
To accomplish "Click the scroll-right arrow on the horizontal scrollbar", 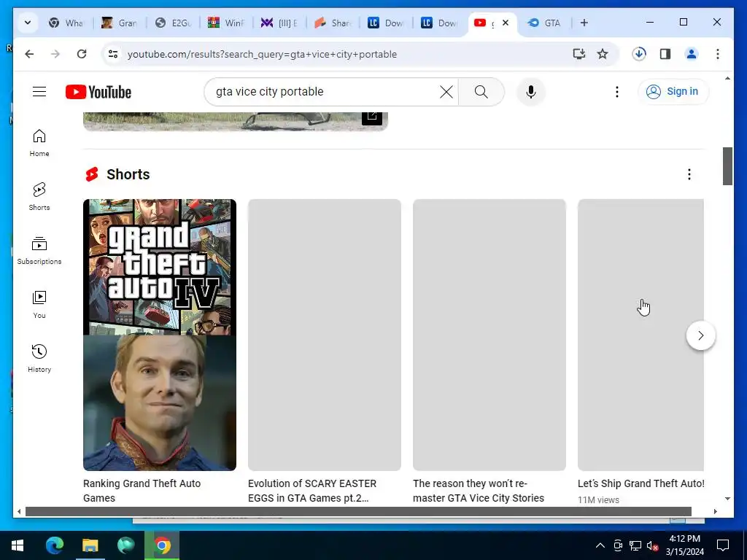I will click(x=715, y=511).
